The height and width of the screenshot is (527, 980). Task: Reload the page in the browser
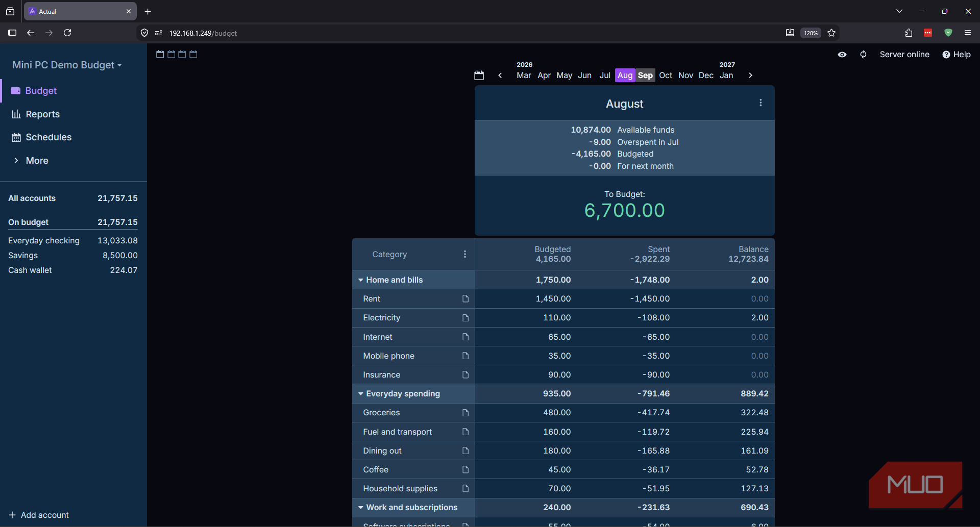67,33
